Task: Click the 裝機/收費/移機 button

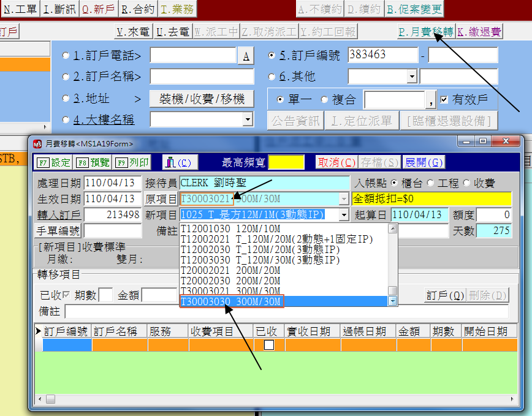Action: [202, 99]
